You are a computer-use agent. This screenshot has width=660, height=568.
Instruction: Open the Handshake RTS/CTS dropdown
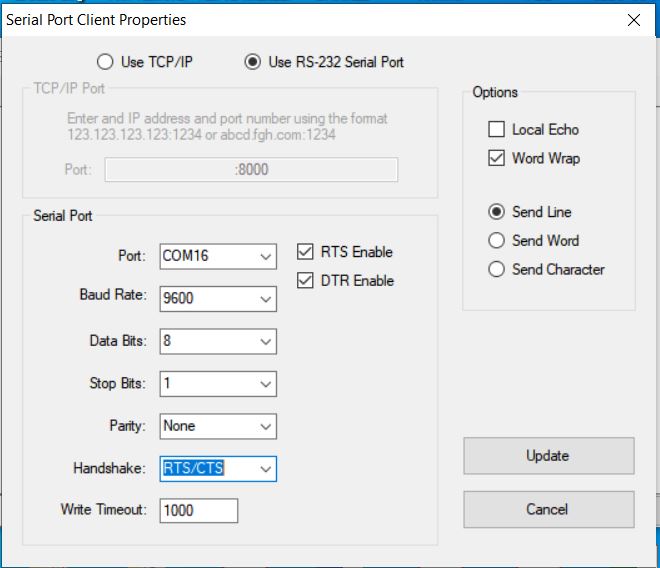(x=218, y=469)
